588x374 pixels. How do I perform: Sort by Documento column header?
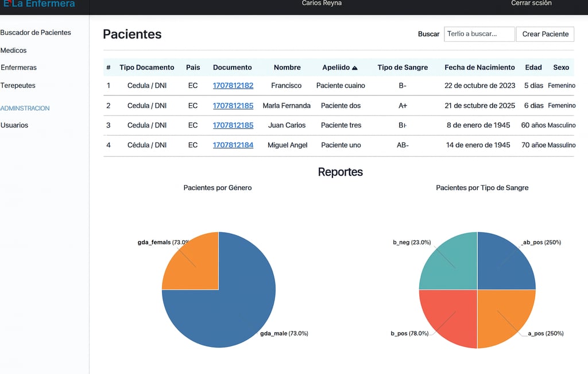click(x=232, y=68)
